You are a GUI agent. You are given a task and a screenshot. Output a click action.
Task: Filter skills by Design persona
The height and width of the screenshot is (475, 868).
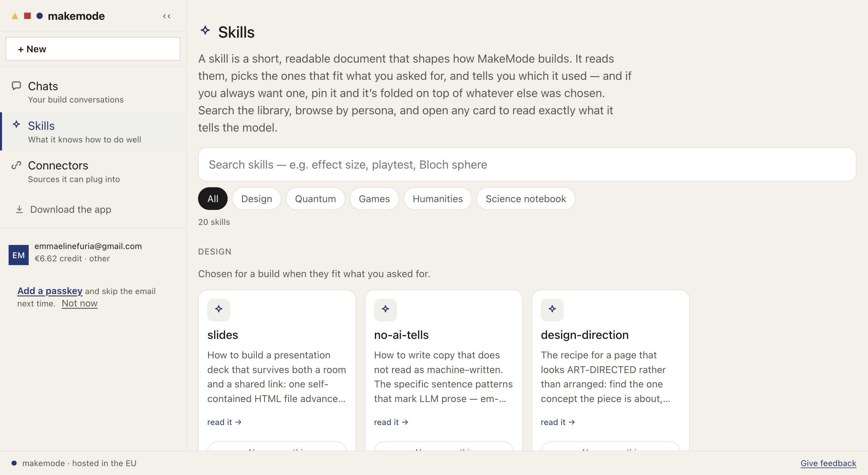click(256, 198)
